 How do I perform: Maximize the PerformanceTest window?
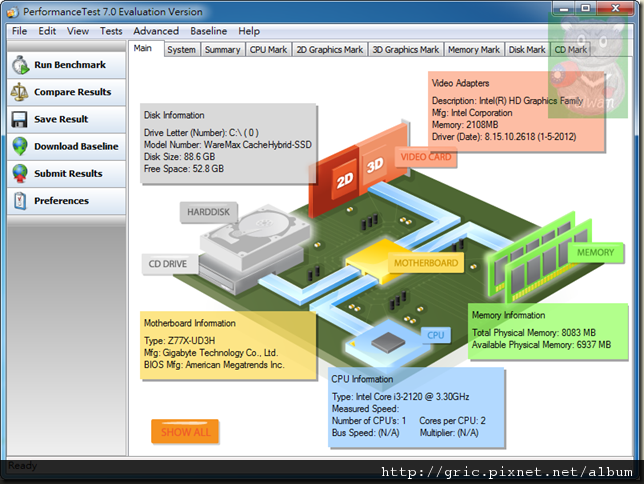586,8
